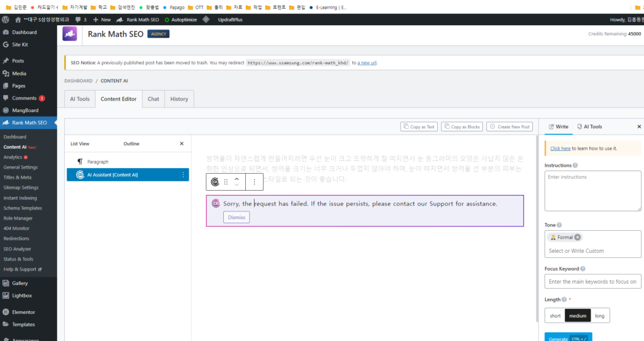Open Schema Templates submenu
This screenshot has width=644, height=341.
[23, 208]
